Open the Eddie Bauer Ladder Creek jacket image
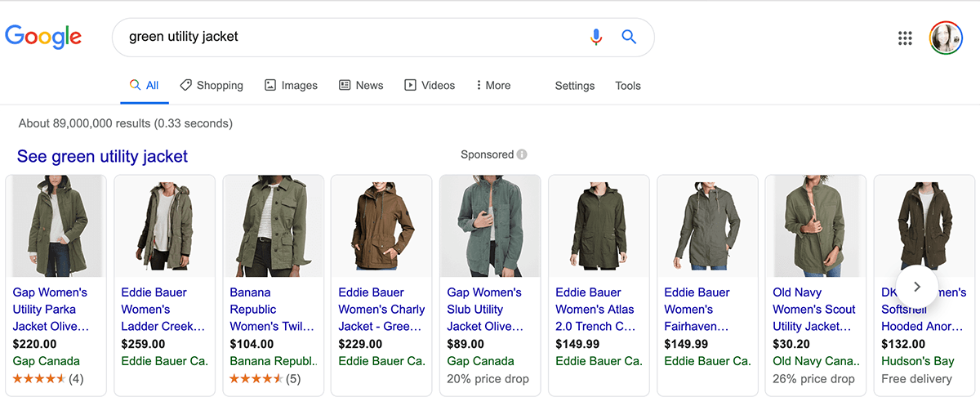Viewport: 980px width, 406px height. click(x=165, y=225)
